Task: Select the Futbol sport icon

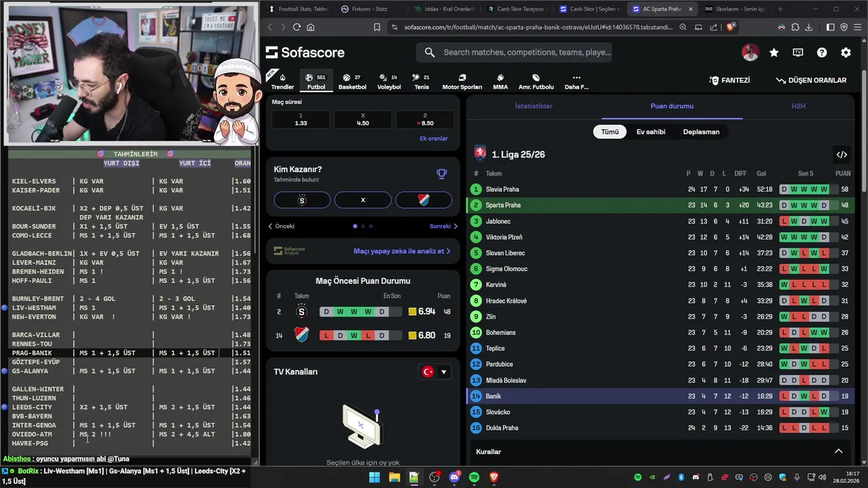Action: click(x=316, y=81)
